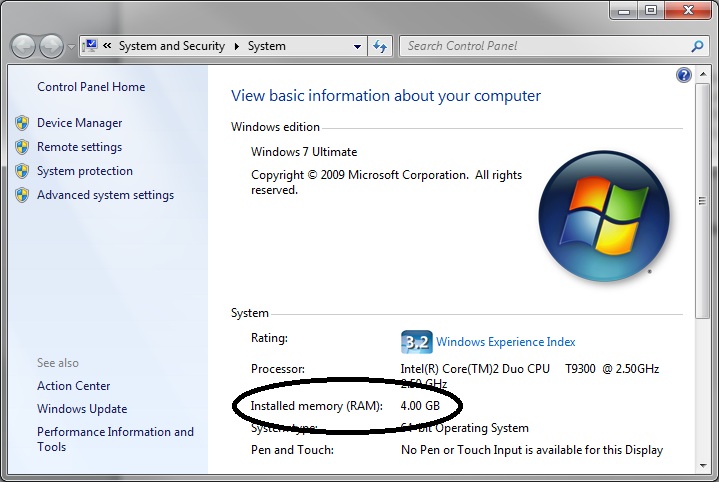
Task: Click the Installed memory (RAM) label
Action: 316,406
